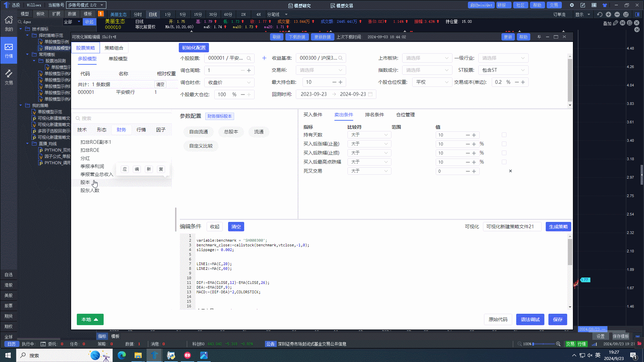Open the skin theme shirt icon
644x362 pixels.
(605, 5)
